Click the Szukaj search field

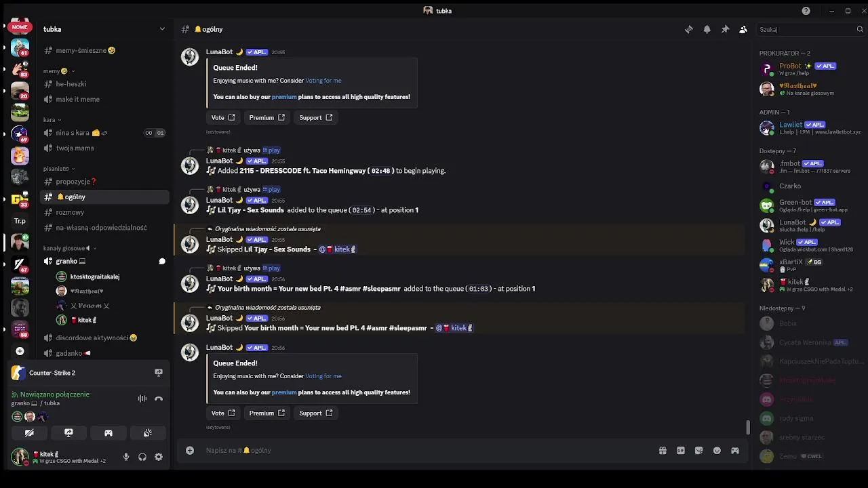(806, 30)
